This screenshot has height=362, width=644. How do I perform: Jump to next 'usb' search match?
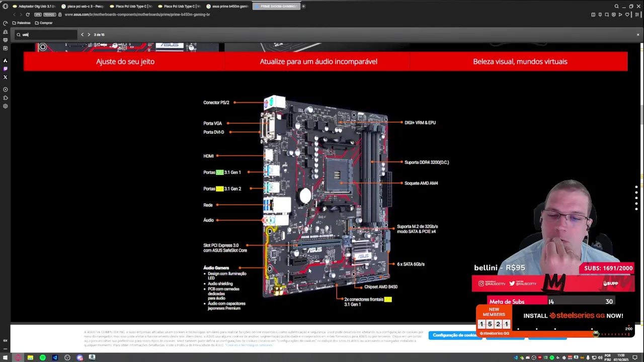89,35
